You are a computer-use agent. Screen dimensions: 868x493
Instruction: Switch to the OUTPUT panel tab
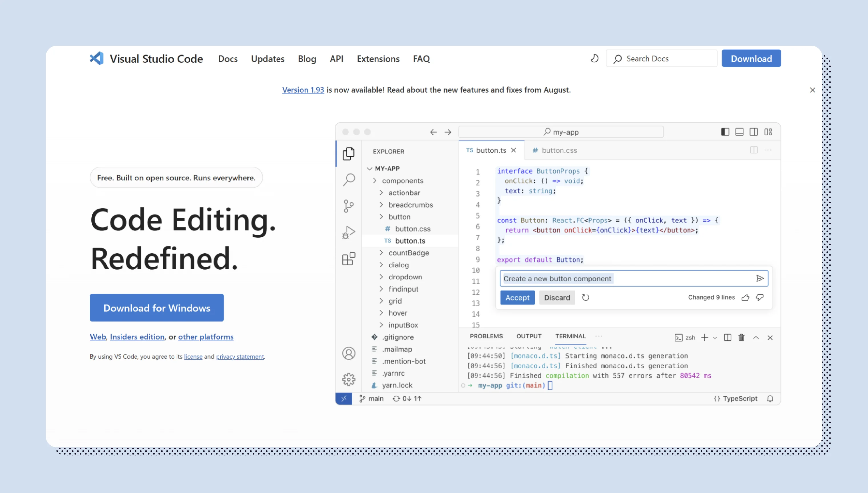(x=529, y=336)
